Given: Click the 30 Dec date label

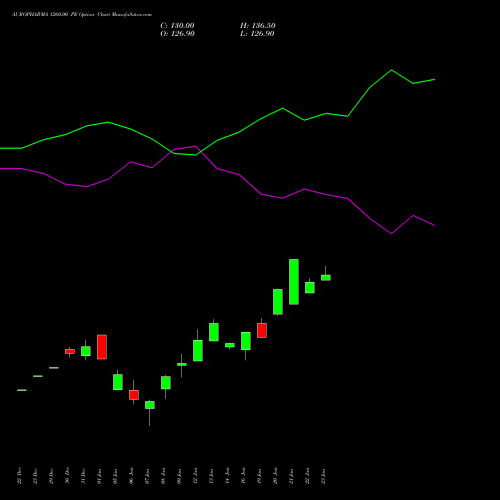Looking at the screenshot, I should point(67,476).
